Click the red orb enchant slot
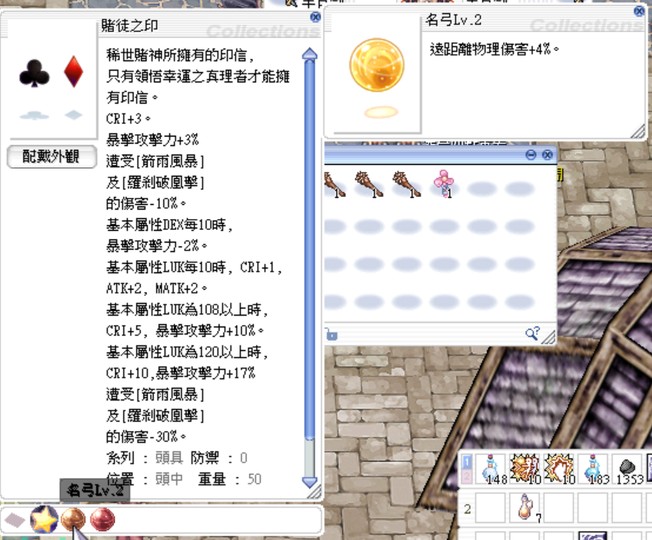 pos(101,519)
